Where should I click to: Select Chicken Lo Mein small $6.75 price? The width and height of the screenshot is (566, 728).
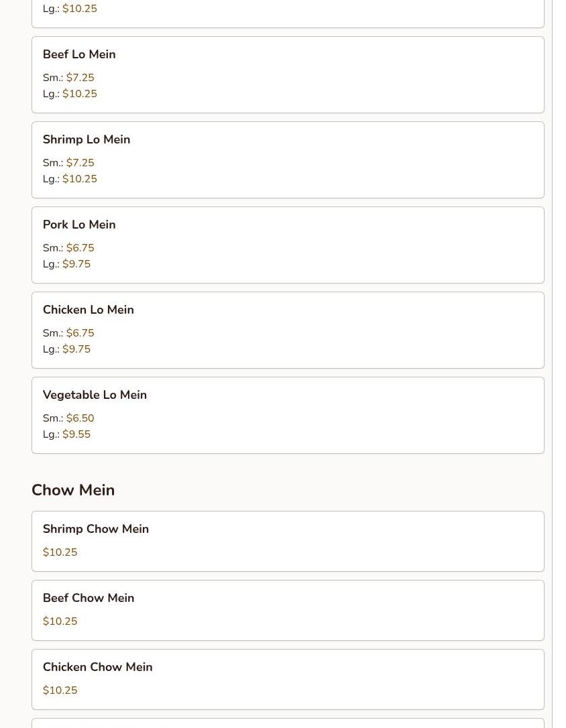[x=68, y=333]
